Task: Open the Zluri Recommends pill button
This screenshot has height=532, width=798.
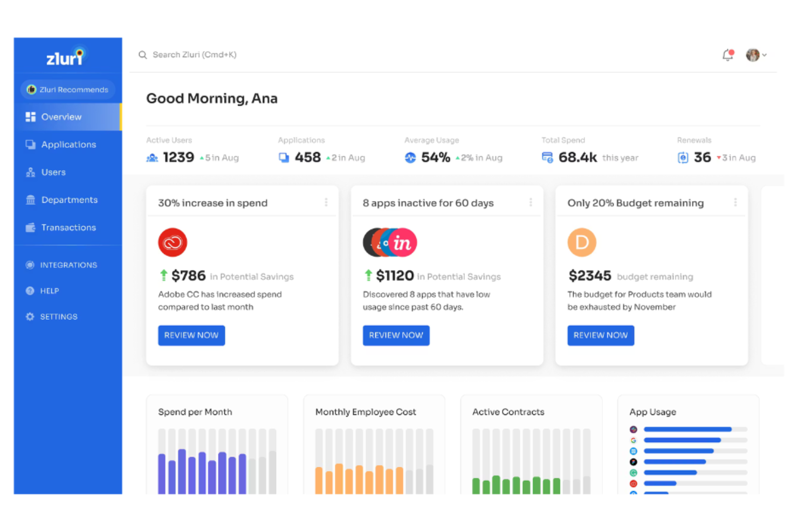Action: (68, 89)
